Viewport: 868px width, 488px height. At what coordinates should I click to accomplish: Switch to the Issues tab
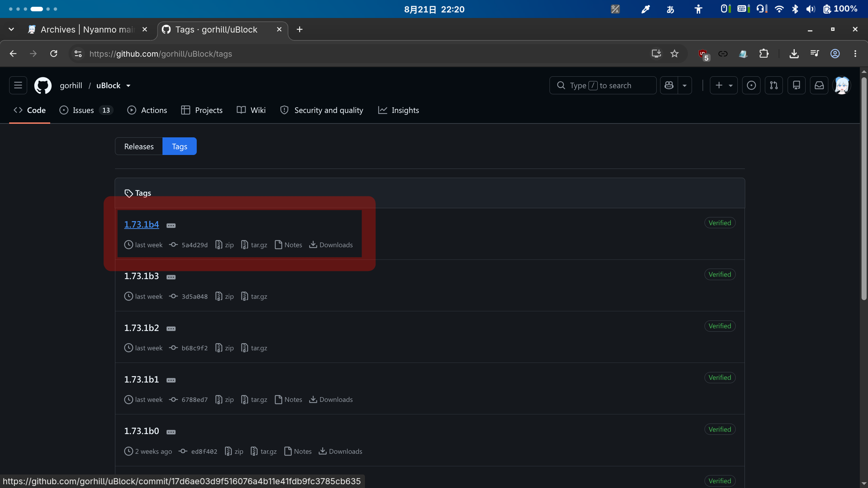pos(86,110)
